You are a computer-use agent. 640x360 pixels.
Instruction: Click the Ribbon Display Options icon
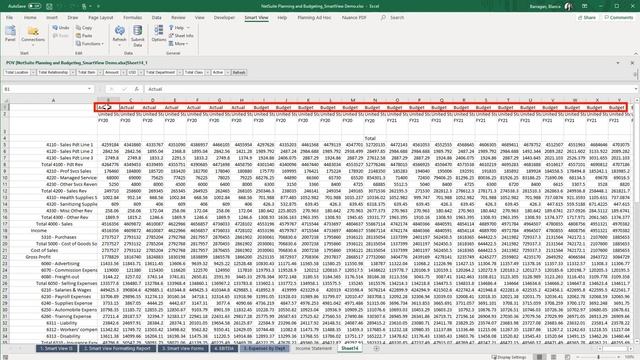tap(584, 6)
